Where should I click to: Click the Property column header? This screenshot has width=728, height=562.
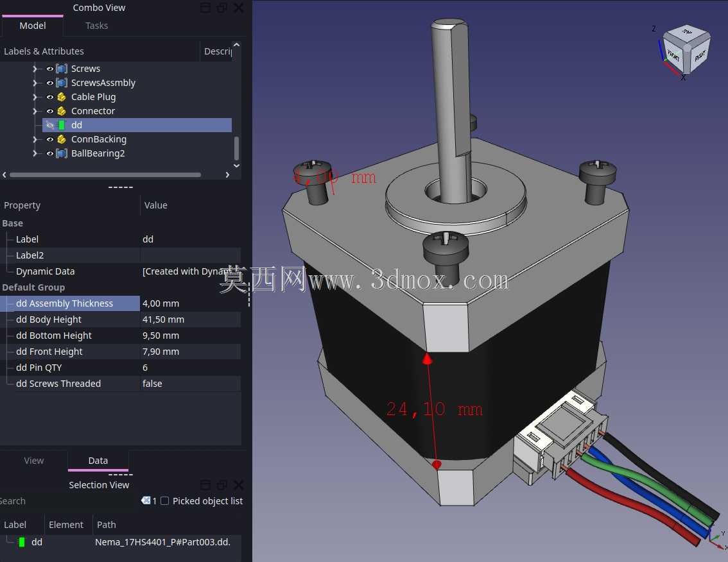69,205
